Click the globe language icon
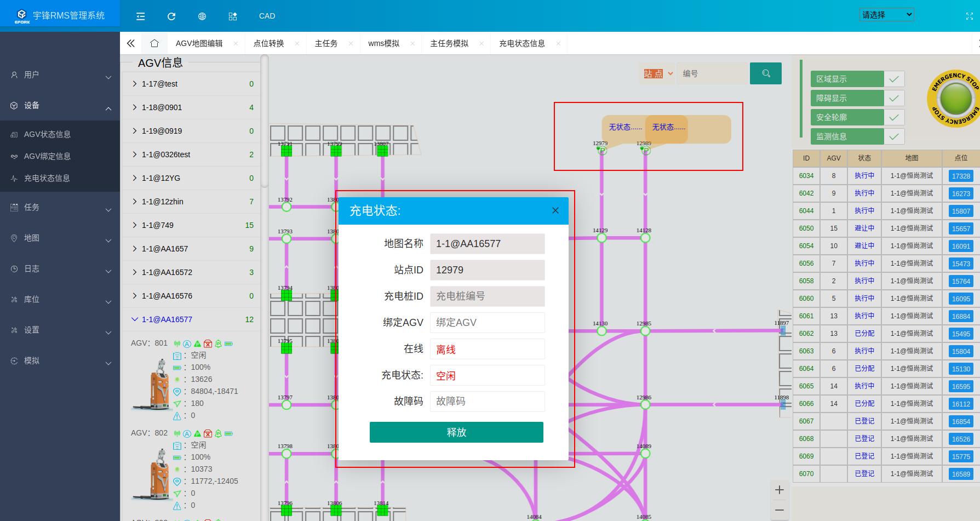 202,16
